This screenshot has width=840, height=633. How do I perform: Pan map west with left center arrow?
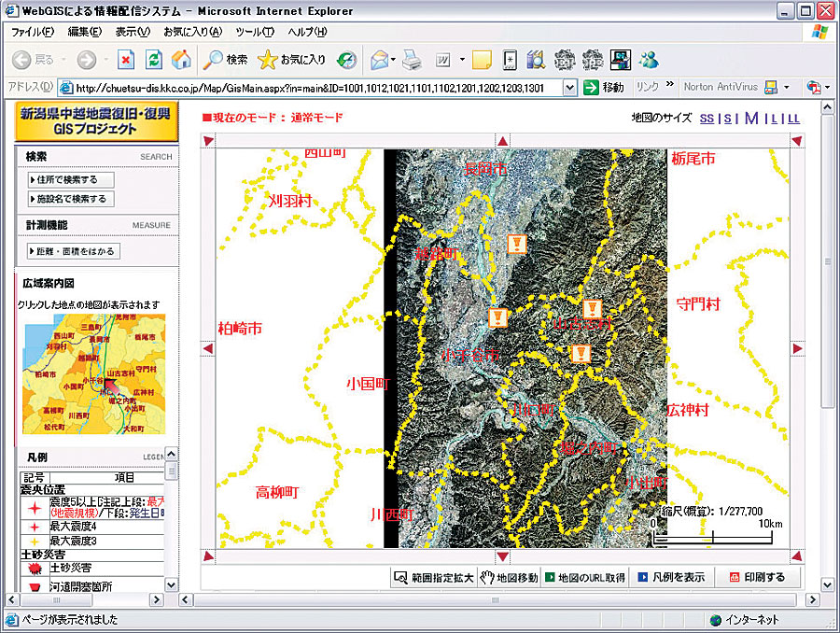point(208,349)
